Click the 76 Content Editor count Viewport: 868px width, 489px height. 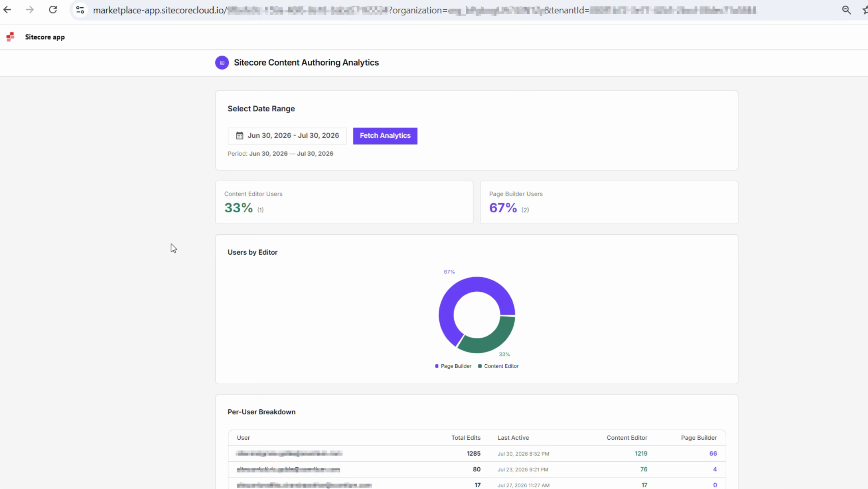click(644, 469)
